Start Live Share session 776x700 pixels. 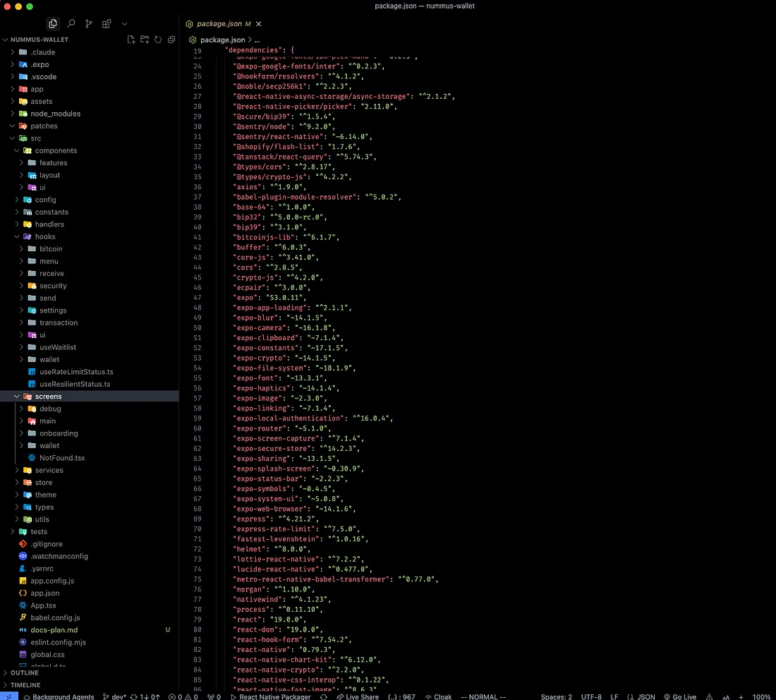tap(358, 696)
